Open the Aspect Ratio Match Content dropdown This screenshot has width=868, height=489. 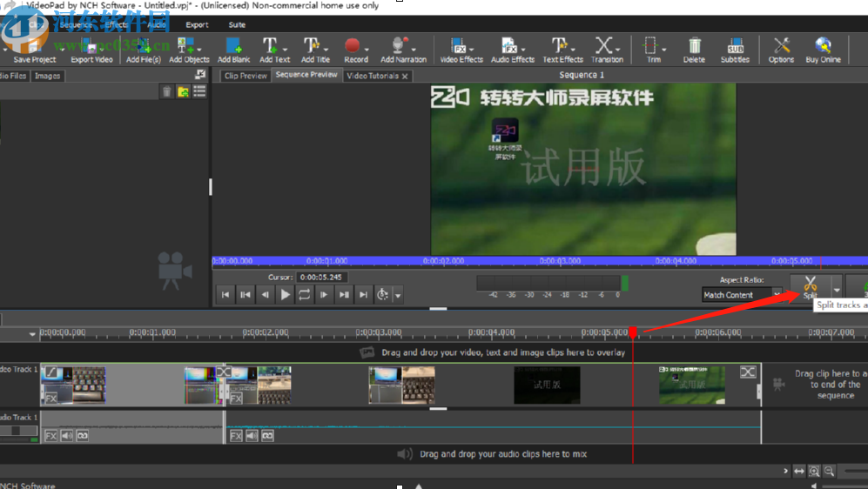[742, 295]
